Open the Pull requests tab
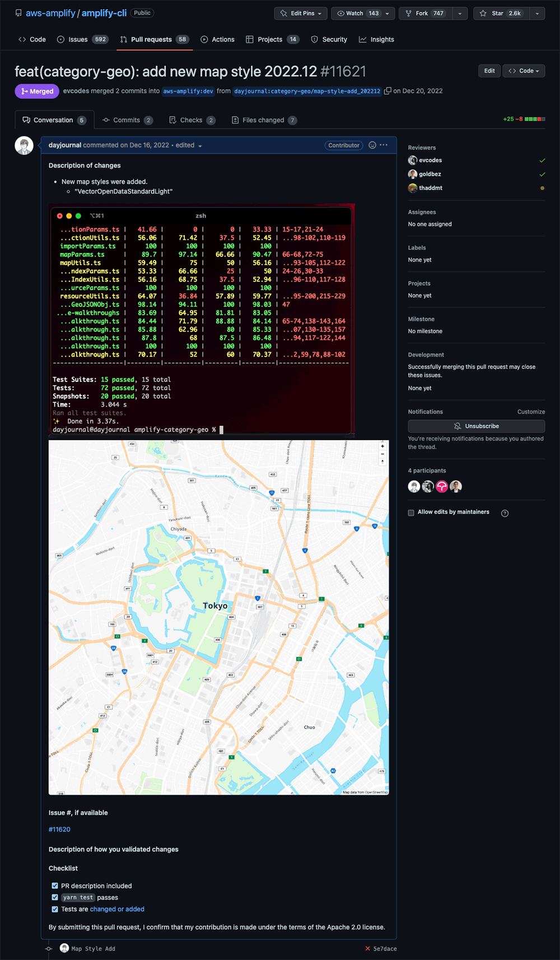560x960 pixels. [155, 39]
